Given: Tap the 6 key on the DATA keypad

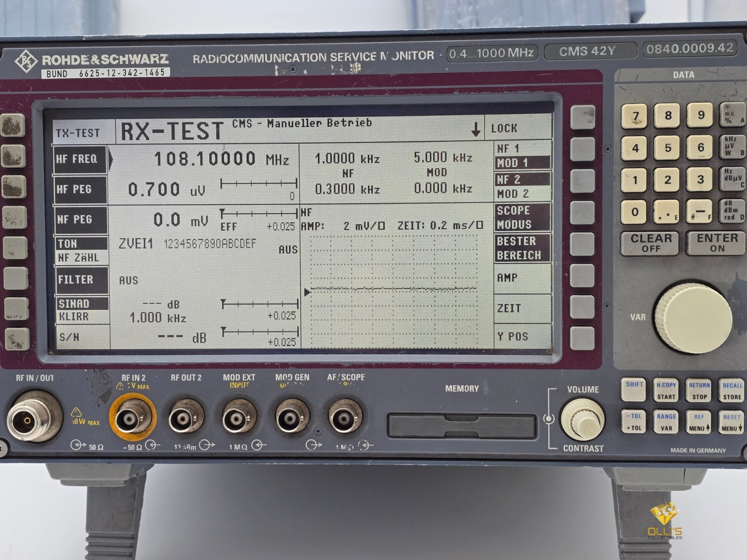Looking at the screenshot, I should pyautogui.click(x=700, y=148).
